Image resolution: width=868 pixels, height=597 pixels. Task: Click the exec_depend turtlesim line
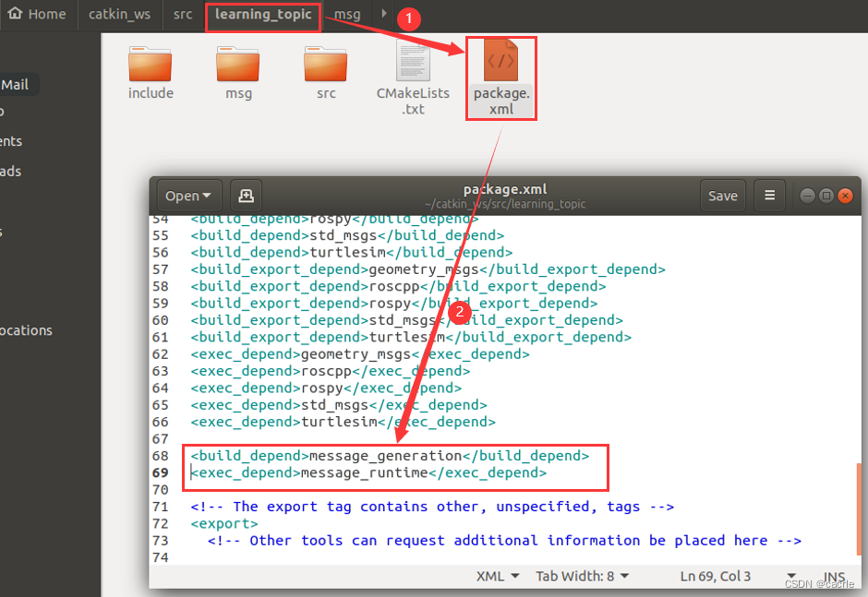(x=344, y=422)
